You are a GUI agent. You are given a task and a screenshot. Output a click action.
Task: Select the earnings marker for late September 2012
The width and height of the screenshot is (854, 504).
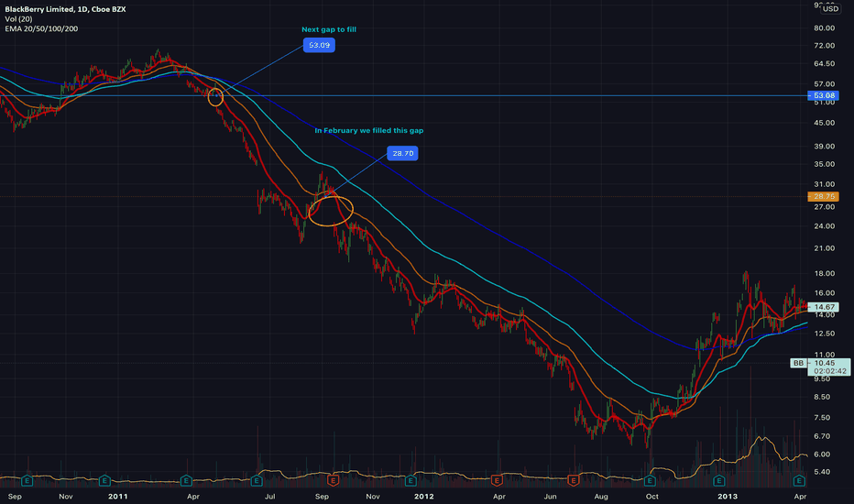(x=650, y=480)
